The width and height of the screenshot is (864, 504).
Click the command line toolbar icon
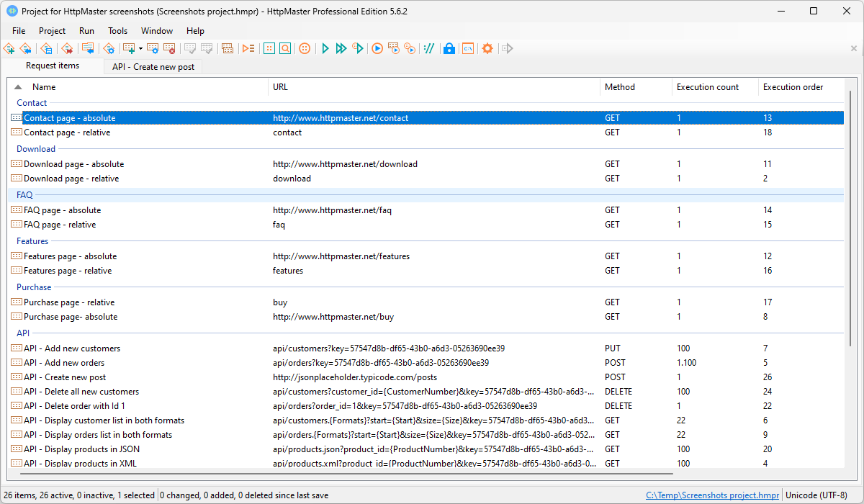click(x=468, y=48)
